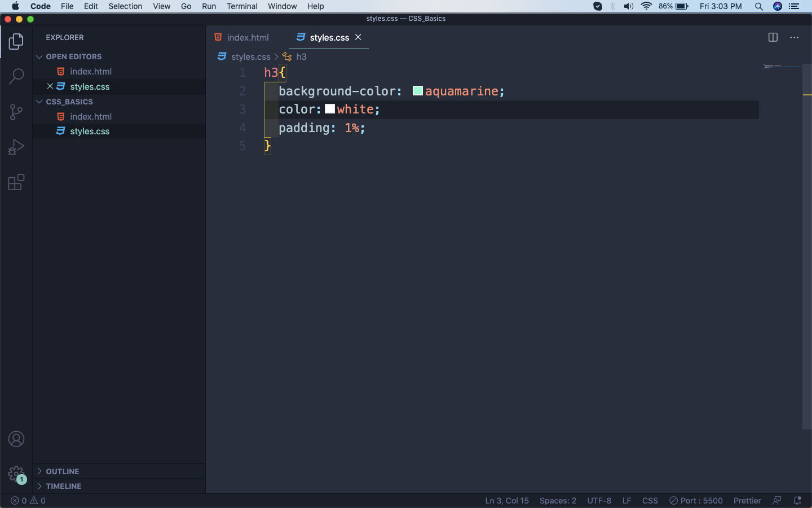The width and height of the screenshot is (812, 508).
Task: Change end of line sequence LF
Action: [626, 501]
